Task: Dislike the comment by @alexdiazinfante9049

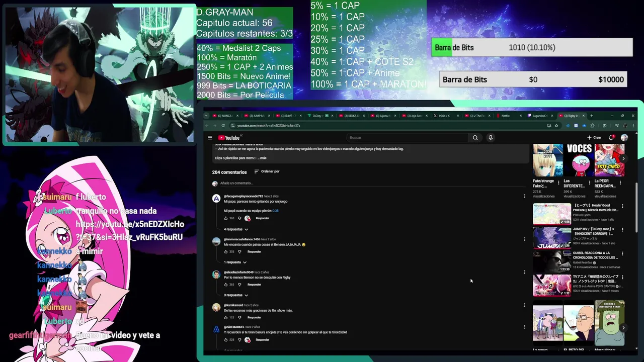Action: (239, 285)
